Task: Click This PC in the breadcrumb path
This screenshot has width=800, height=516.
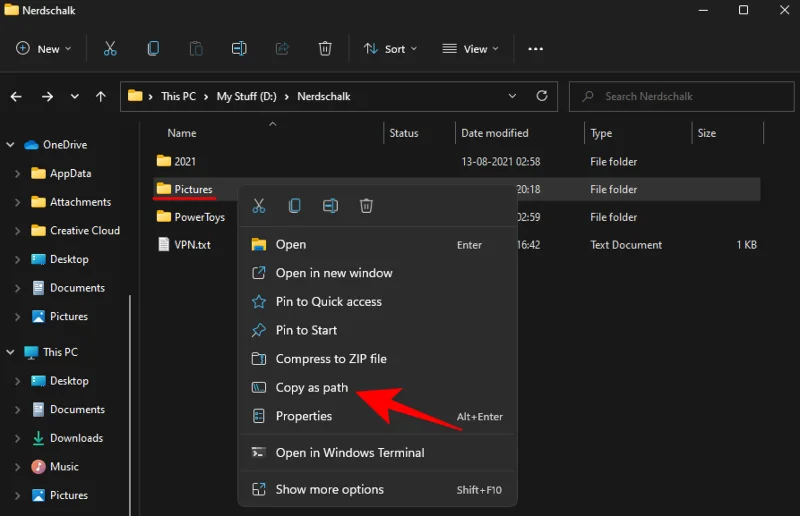Action: 179,96
